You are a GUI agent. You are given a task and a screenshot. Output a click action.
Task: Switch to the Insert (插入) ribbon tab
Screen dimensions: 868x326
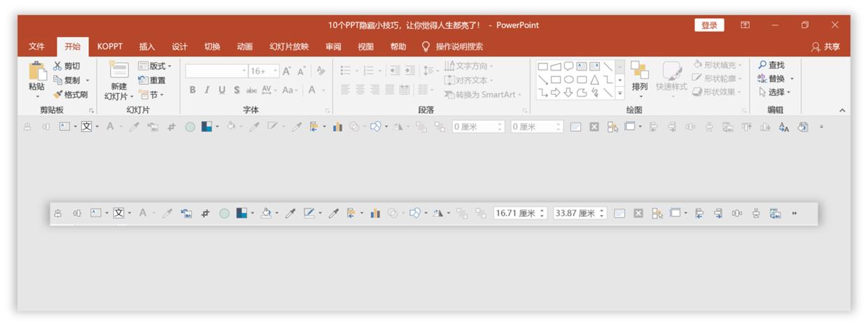click(147, 47)
